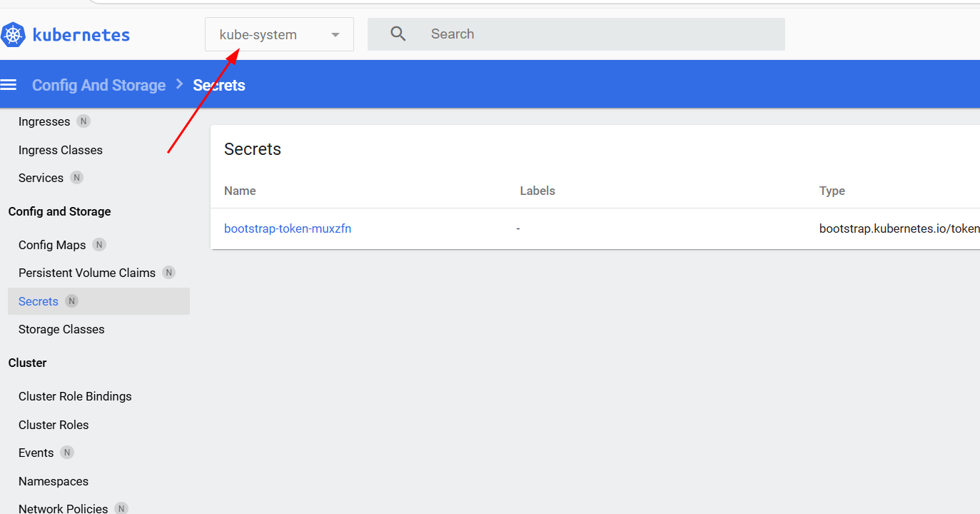Image resolution: width=980 pixels, height=514 pixels.
Task: Click the Kubernetes helm logo icon
Action: coord(13,34)
